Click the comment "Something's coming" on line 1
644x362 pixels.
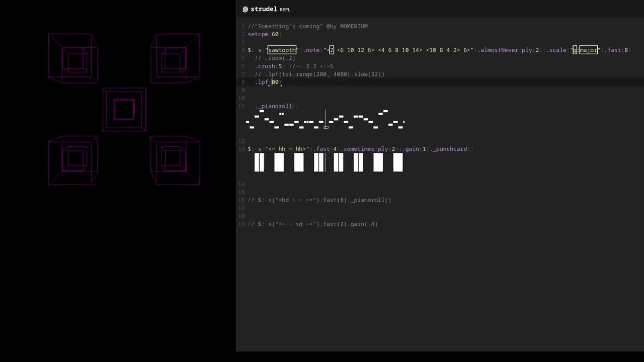click(307, 26)
